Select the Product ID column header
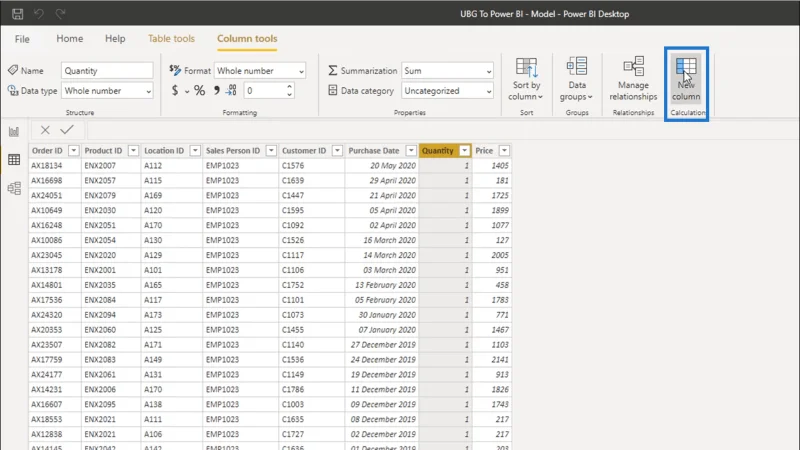Screen dimensions: 800x450 coord(103,151)
